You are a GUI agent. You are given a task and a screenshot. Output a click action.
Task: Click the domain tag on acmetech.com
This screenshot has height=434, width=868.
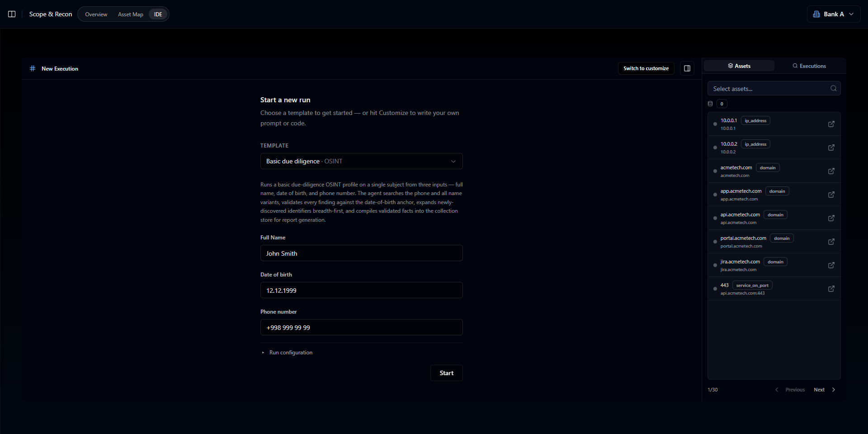pos(768,167)
